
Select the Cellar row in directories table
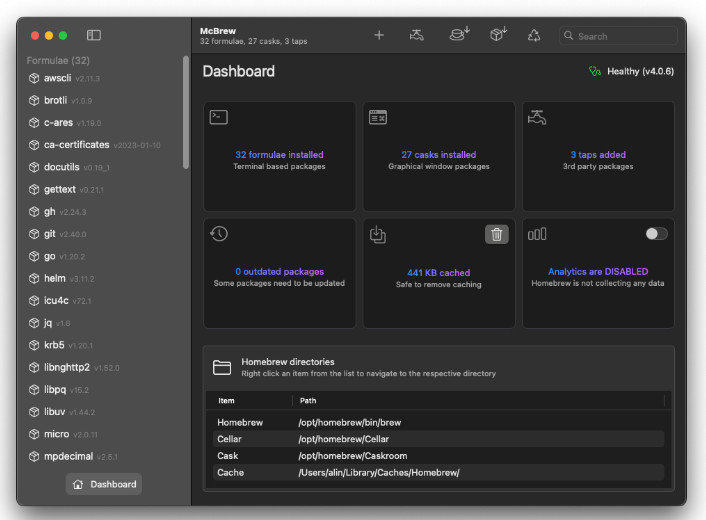(x=439, y=439)
